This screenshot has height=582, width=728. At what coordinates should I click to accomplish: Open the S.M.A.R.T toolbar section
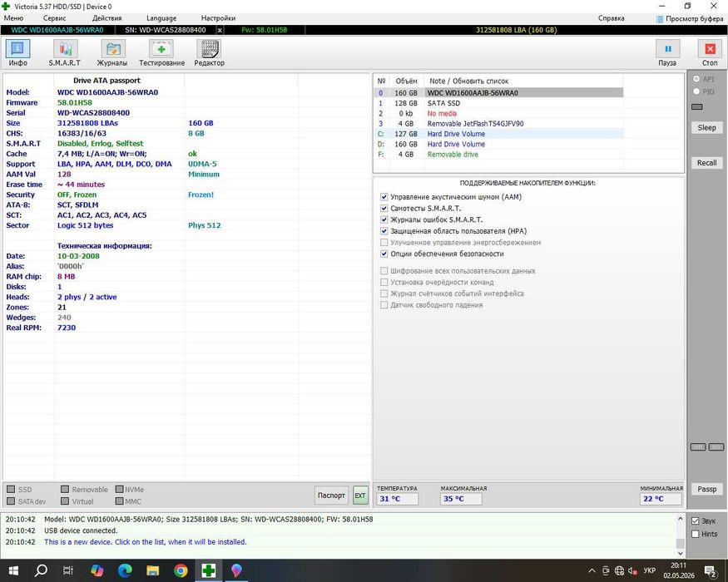click(x=65, y=53)
